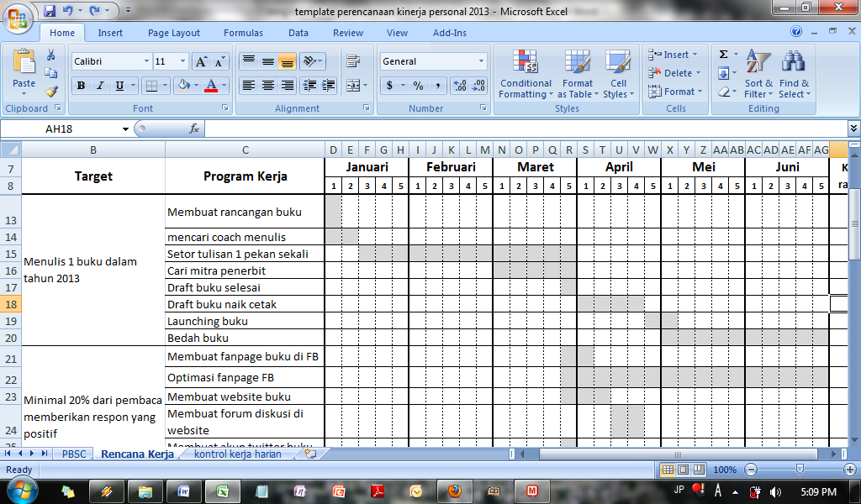Click Insert cells button
The image size is (861, 504).
(673, 55)
